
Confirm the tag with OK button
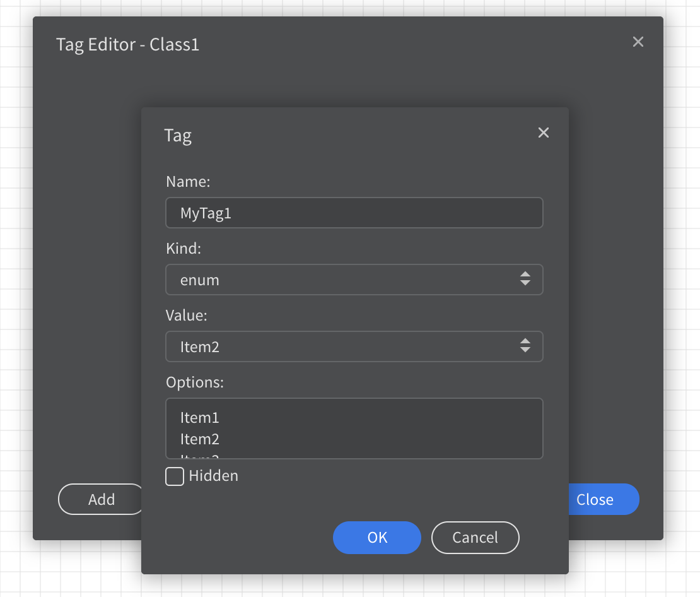tap(376, 538)
